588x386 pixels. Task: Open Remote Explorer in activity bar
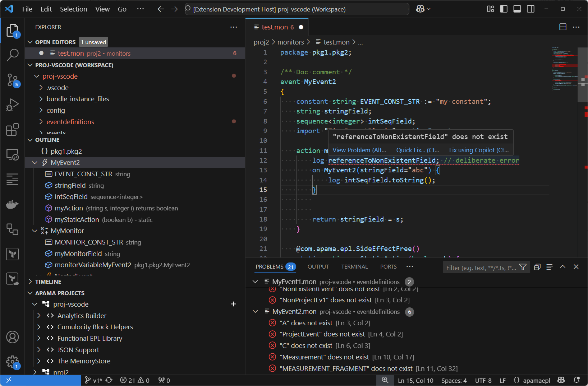13,155
